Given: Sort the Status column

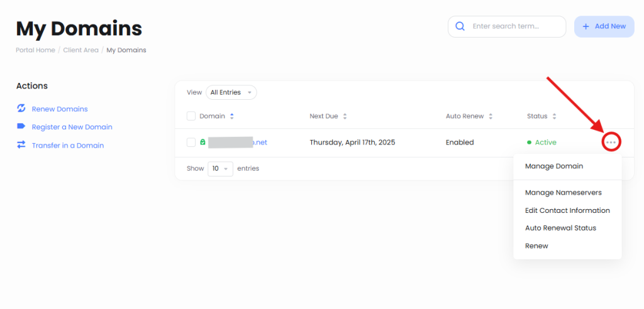Looking at the screenshot, I should (x=554, y=116).
